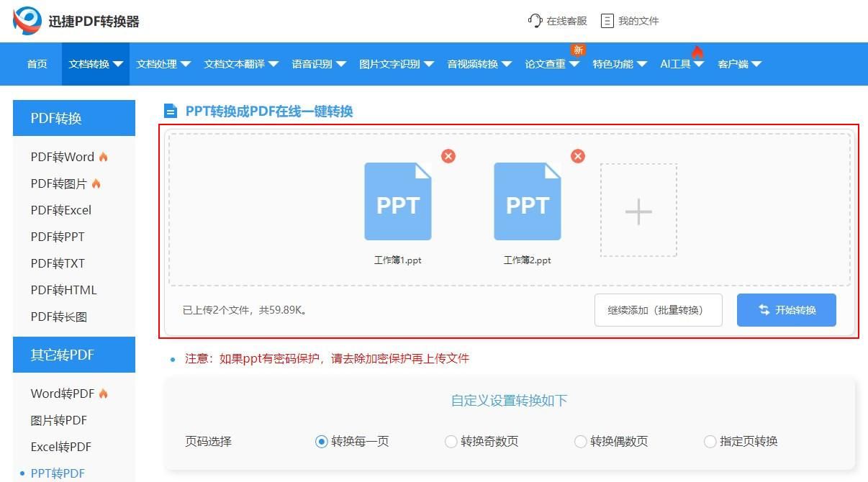Click the plus box to add file
The height and width of the screenshot is (482, 868).
[x=638, y=210]
